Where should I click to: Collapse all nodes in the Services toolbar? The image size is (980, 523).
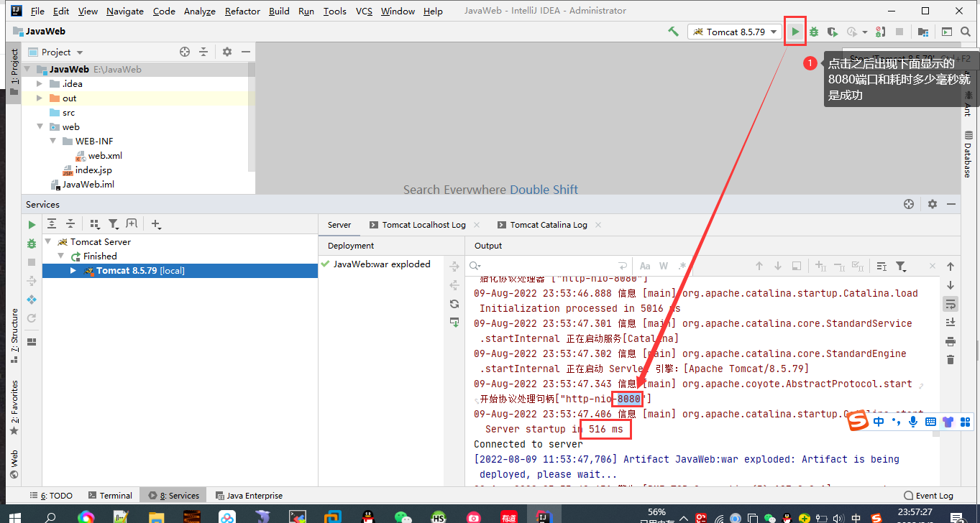70,224
